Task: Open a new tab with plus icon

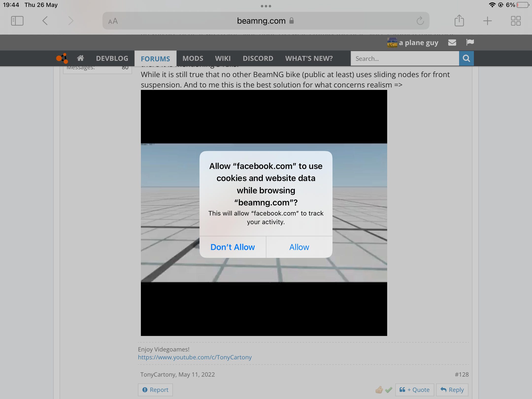Action: pyautogui.click(x=487, y=21)
